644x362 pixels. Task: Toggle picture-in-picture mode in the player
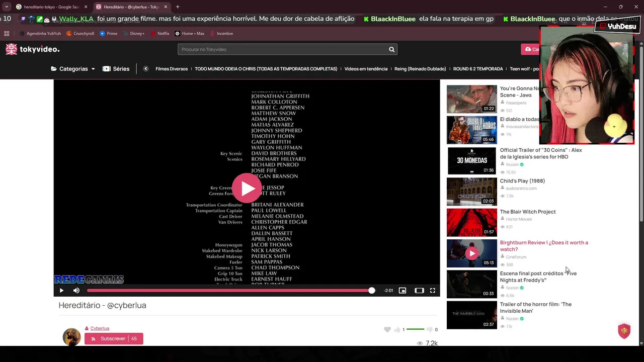(403, 291)
